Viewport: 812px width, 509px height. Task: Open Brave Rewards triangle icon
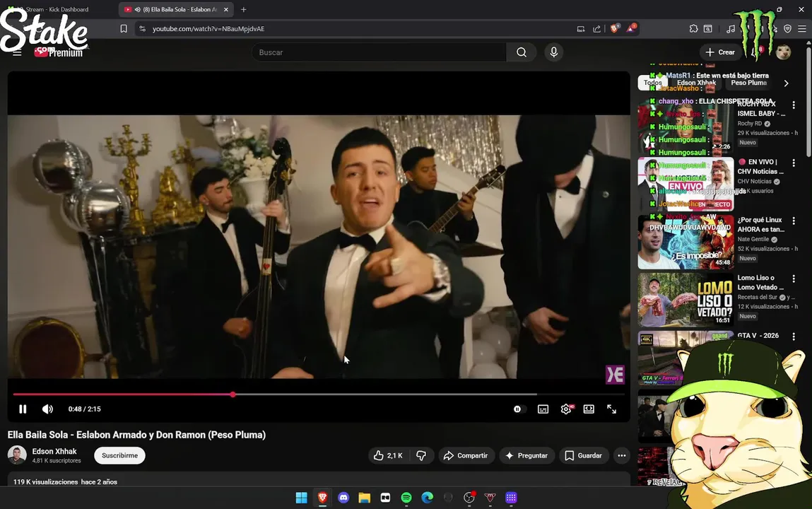click(631, 28)
